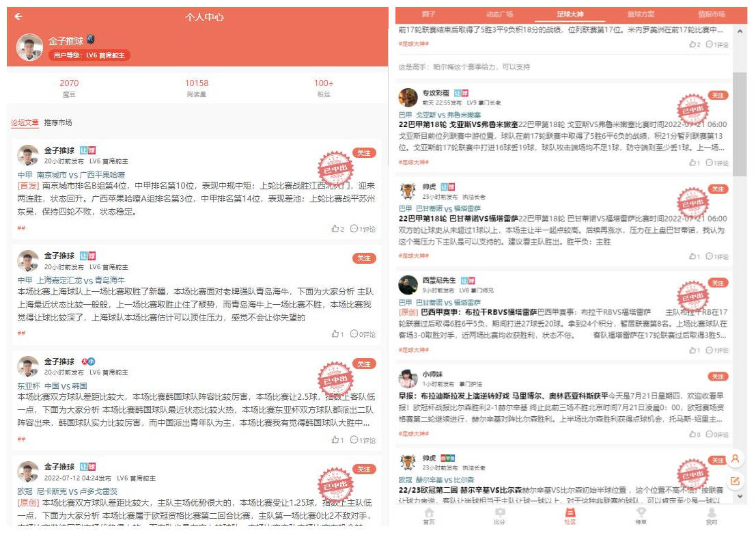Click the scrollbar down arrow in right panel
Screen dimensions: 756x533
point(740,496)
